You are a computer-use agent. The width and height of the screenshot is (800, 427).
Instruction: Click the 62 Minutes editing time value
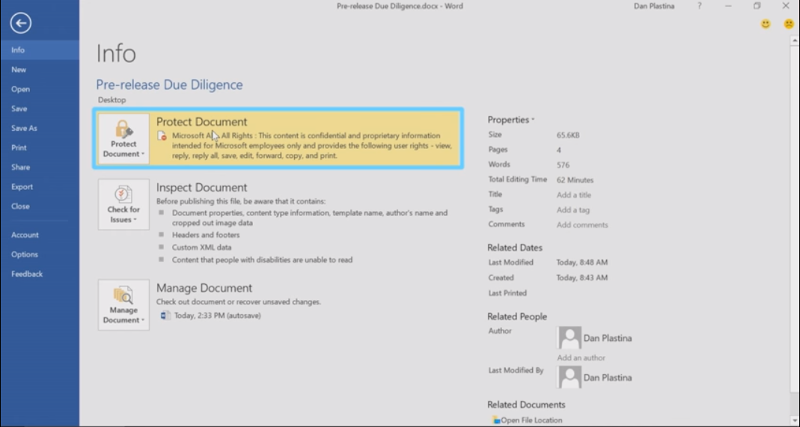click(575, 180)
